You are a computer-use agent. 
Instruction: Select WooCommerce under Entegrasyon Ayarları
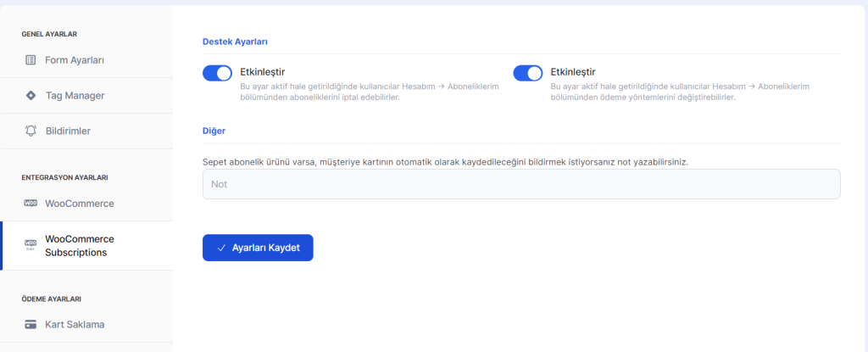(79, 204)
